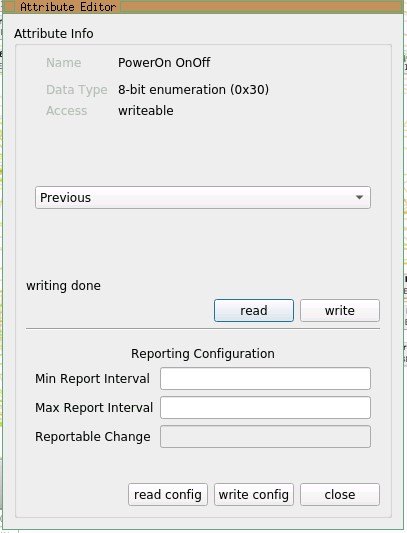Click the read config button
407x533 pixels.
(x=168, y=494)
